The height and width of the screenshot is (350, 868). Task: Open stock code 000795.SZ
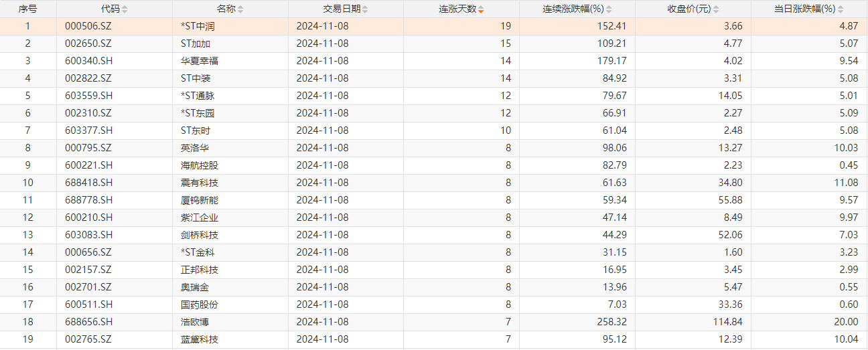[x=87, y=148]
